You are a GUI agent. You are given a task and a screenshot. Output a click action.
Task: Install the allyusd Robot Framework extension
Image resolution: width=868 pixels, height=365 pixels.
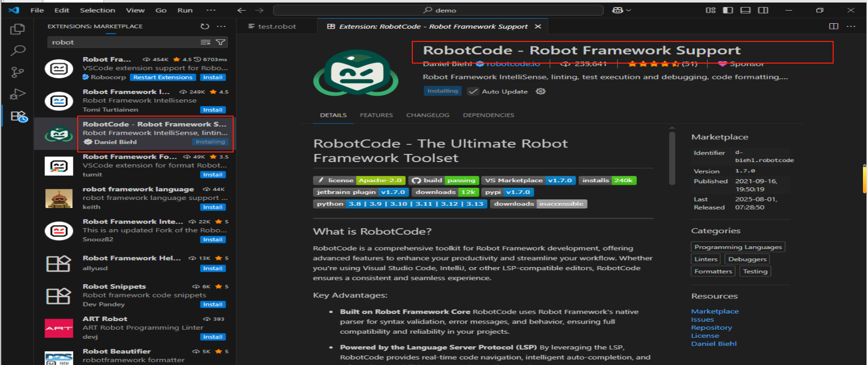(x=212, y=268)
